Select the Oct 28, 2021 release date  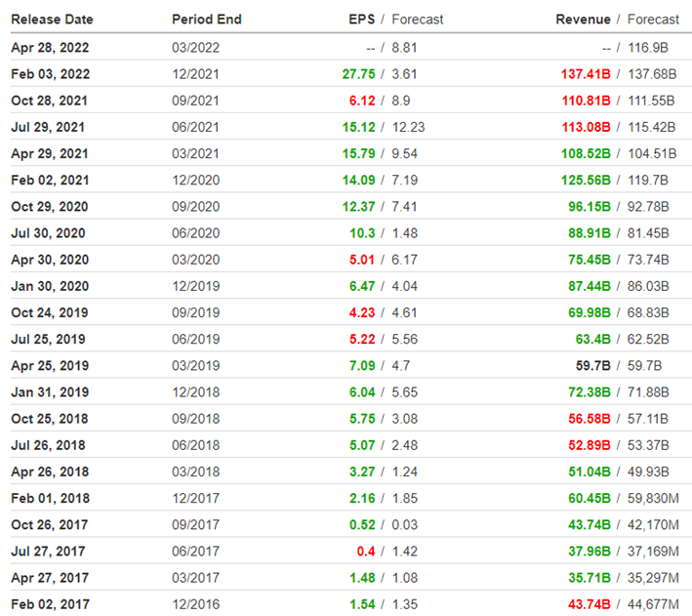coord(50,101)
